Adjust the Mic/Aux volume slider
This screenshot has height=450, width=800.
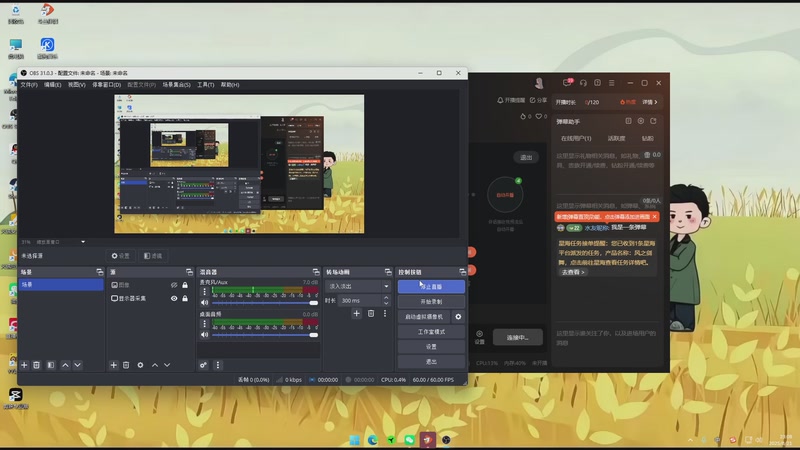click(x=265, y=303)
